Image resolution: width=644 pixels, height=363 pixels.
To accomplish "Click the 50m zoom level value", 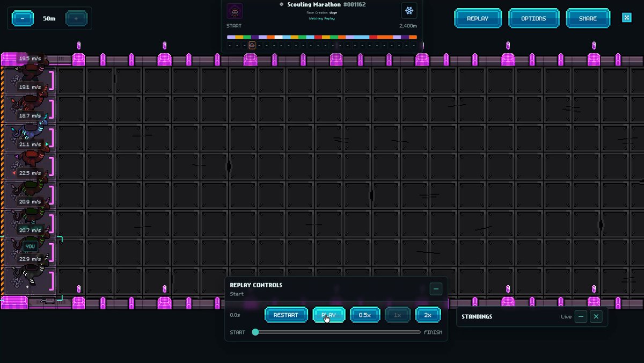I will [x=49, y=18].
